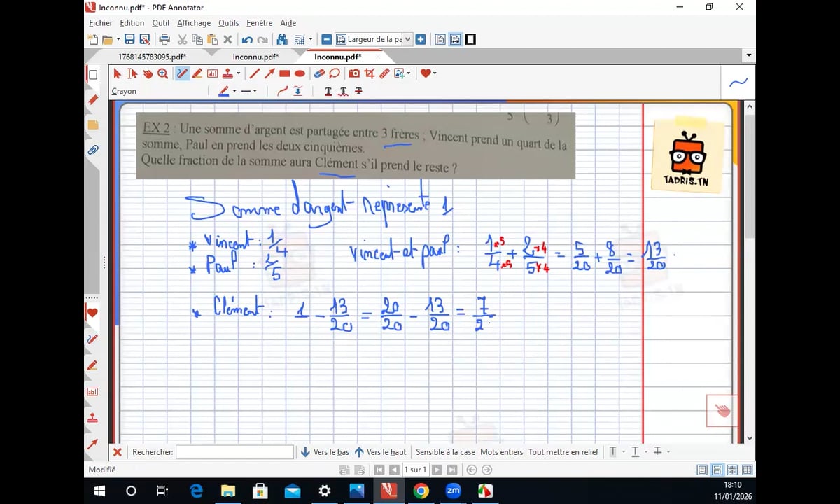Open the Outils menu
Screen dimensions: 840x504
click(x=229, y=23)
